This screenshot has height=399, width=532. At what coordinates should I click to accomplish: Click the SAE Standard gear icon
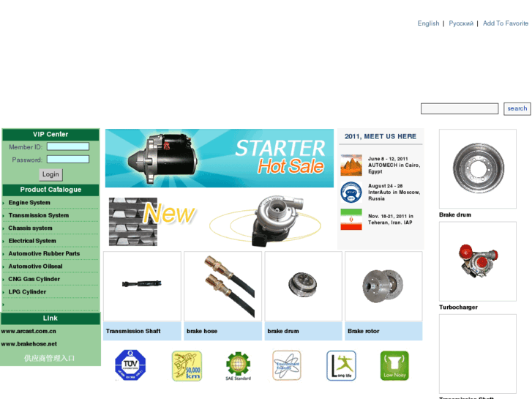coord(238,366)
